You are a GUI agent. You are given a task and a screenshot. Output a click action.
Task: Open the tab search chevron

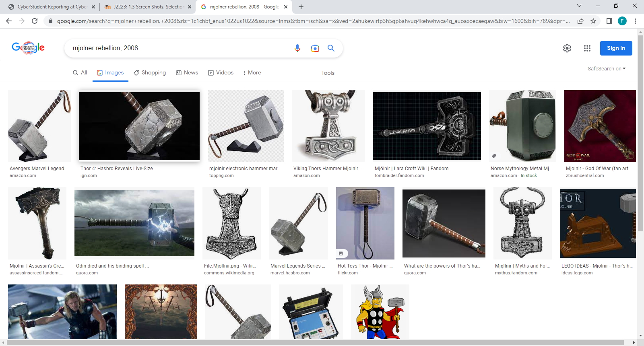click(x=579, y=6)
